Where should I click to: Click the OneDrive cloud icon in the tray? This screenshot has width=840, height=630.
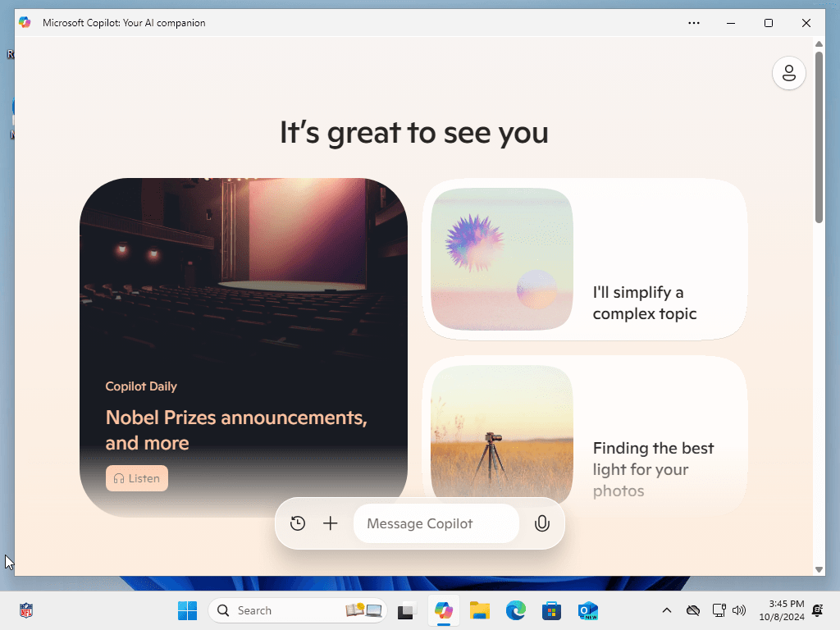pyautogui.click(x=693, y=610)
